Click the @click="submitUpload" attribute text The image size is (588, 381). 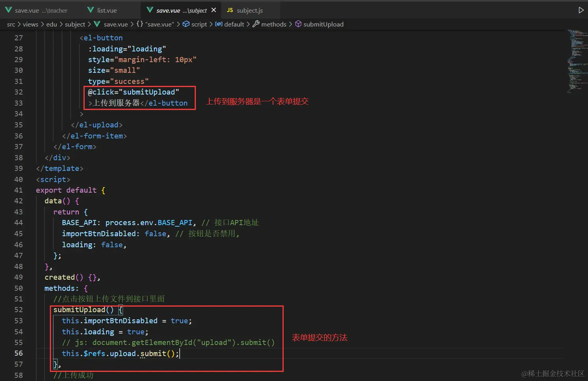(x=133, y=92)
